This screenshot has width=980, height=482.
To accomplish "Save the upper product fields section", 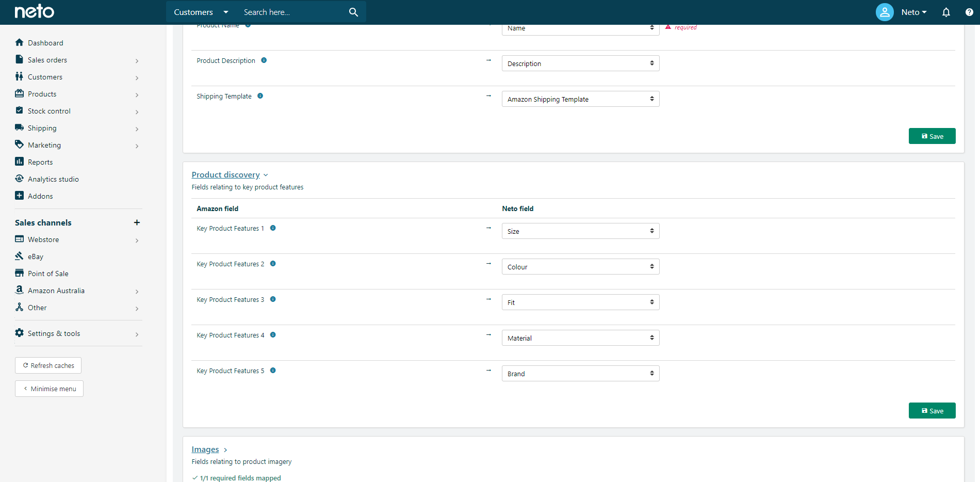I will [x=932, y=136].
